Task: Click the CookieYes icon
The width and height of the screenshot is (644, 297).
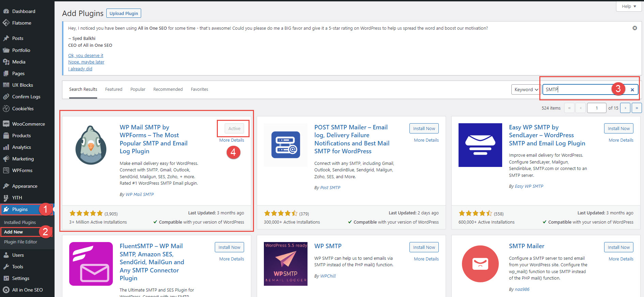Action: [x=6, y=109]
